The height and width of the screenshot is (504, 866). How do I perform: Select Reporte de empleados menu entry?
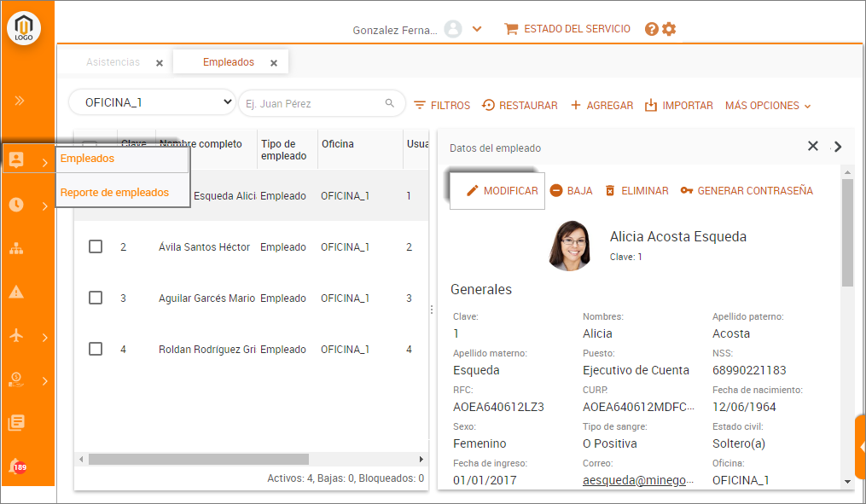(x=114, y=193)
